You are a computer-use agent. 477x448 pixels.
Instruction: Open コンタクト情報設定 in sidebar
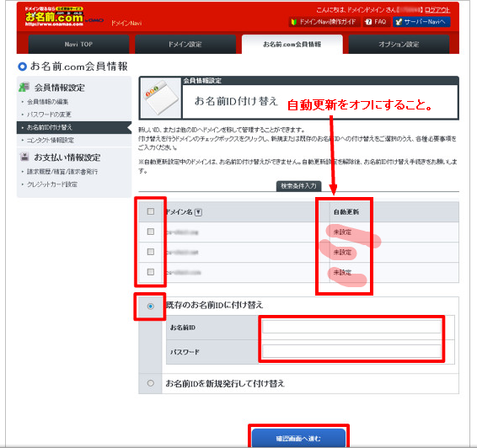tap(51, 141)
